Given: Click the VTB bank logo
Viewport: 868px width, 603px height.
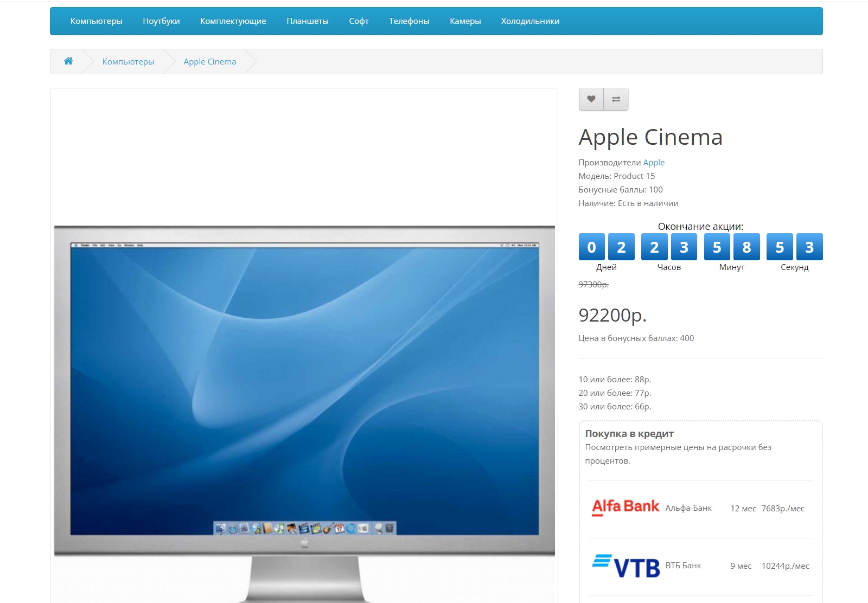Looking at the screenshot, I should point(626,566).
